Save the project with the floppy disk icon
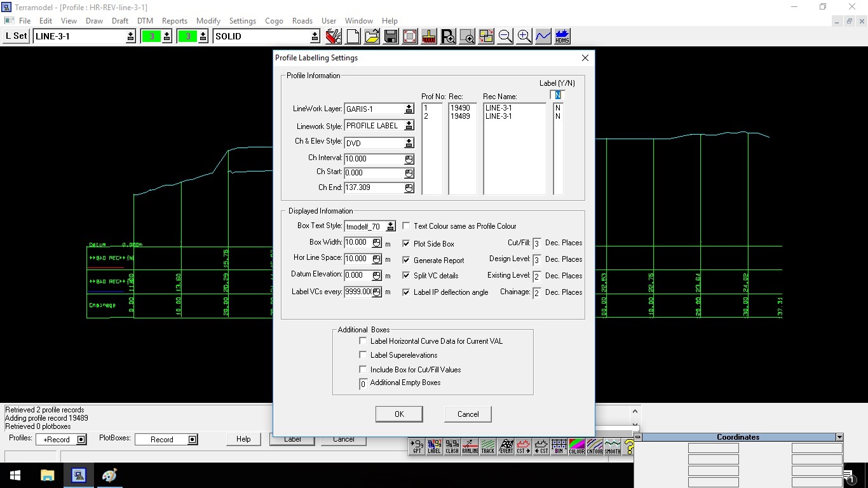The height and width of the screenshot is (488, 868). tap(391, 36)
